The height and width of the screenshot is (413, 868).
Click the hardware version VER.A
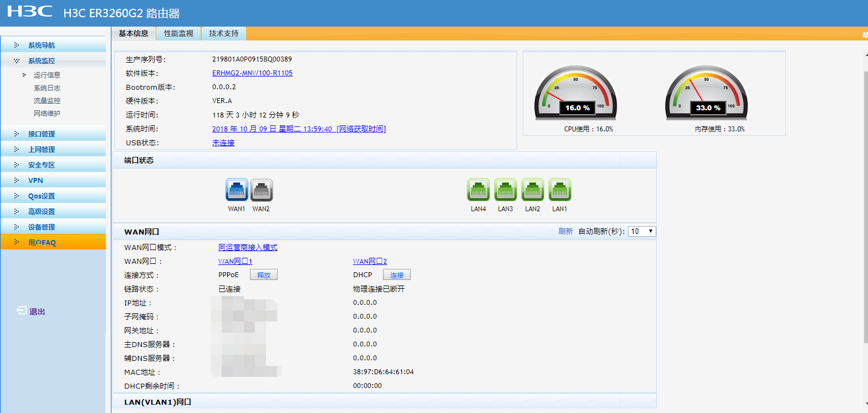(x=222, y=101)
